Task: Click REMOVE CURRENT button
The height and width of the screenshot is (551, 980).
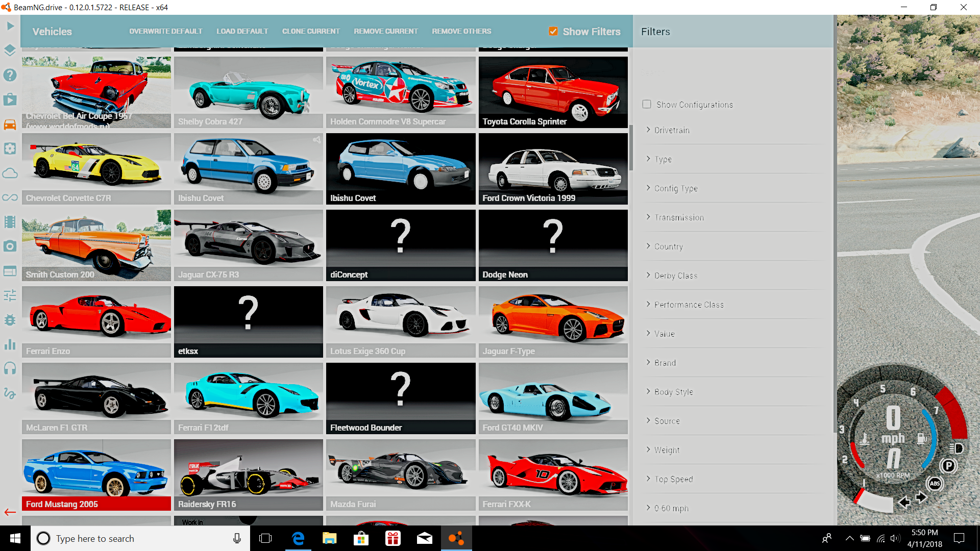Action: click(x=386, y=31)
